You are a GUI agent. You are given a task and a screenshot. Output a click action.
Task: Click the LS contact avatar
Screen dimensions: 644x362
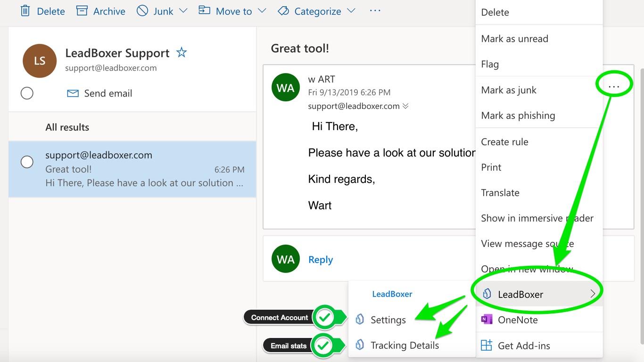pos(40,61)
